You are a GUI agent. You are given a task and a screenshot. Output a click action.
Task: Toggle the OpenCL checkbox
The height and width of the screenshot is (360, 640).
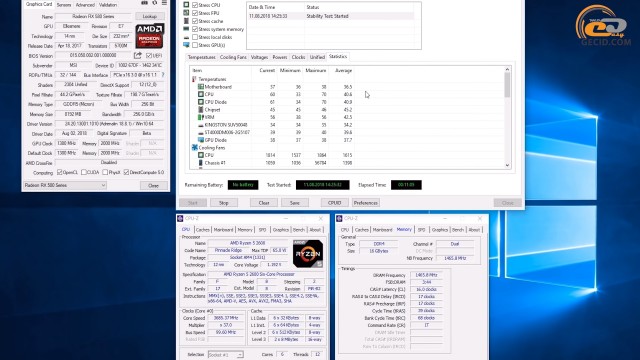click(60, 172)
